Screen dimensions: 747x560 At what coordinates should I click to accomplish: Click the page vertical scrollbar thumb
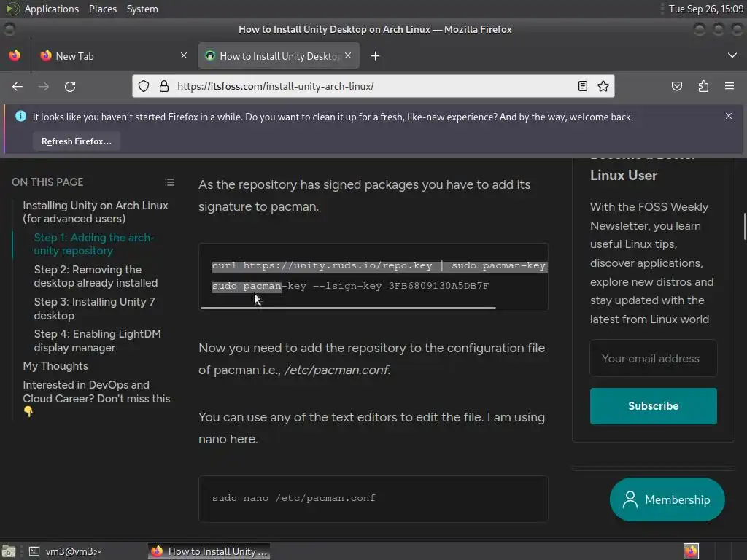tap(744, 227)
